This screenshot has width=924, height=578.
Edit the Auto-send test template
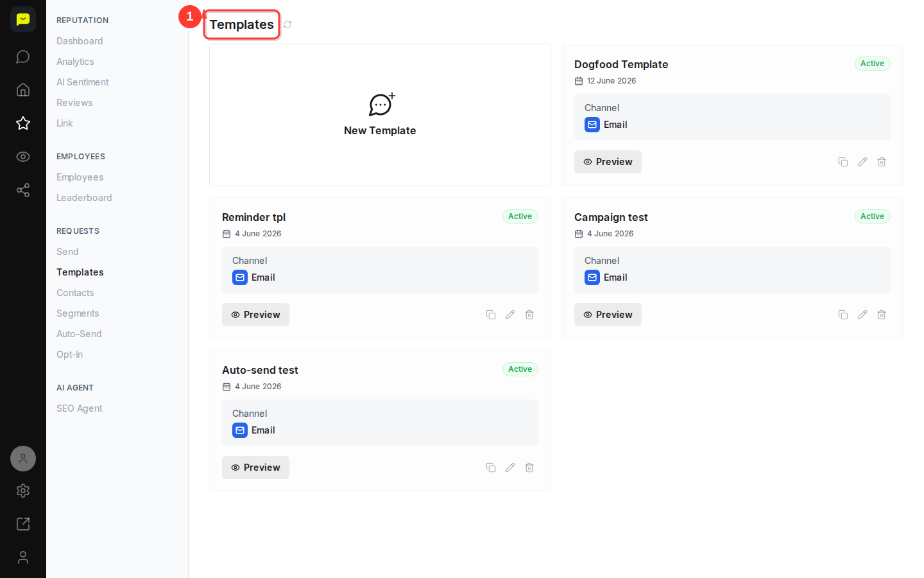click(510, 468)
